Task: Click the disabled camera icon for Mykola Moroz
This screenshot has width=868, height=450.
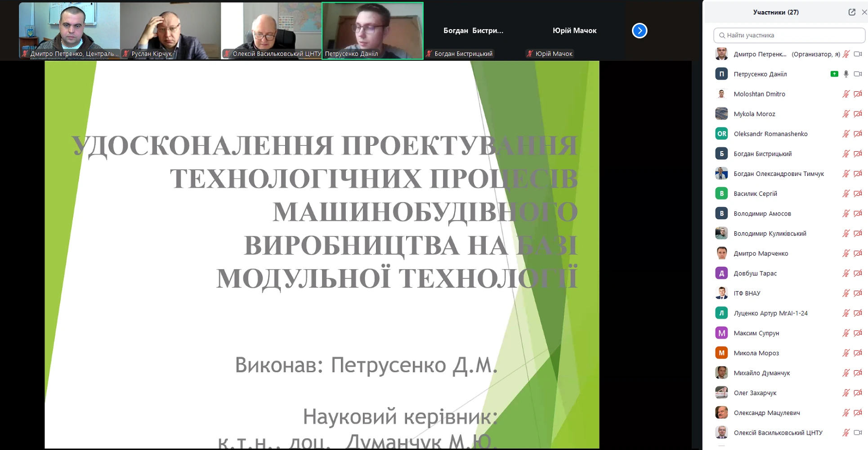Action: point(858,114)
